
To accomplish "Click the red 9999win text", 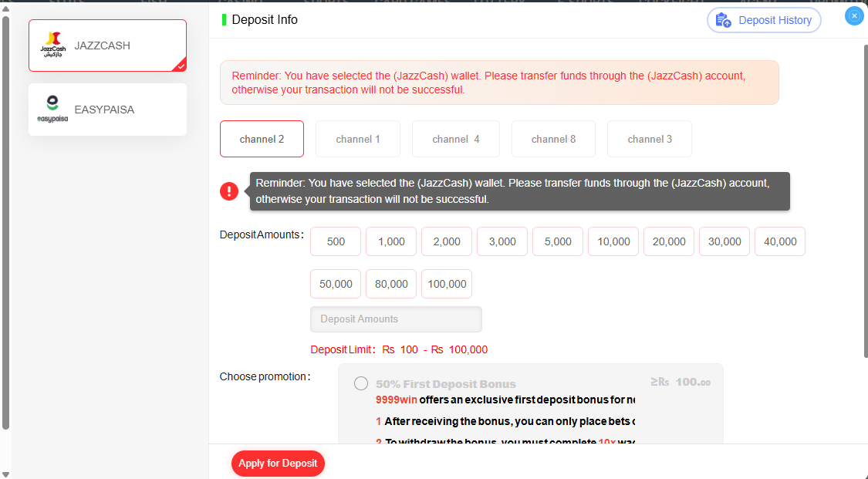I will [x=397, y=400].
